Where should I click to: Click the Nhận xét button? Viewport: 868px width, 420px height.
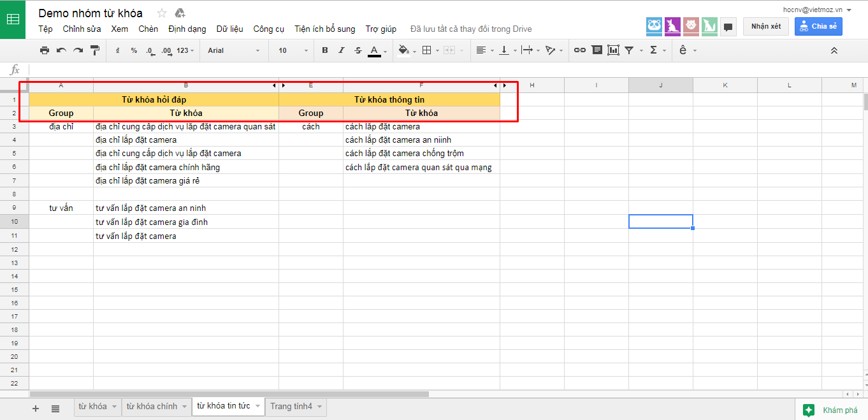point(765,26)
